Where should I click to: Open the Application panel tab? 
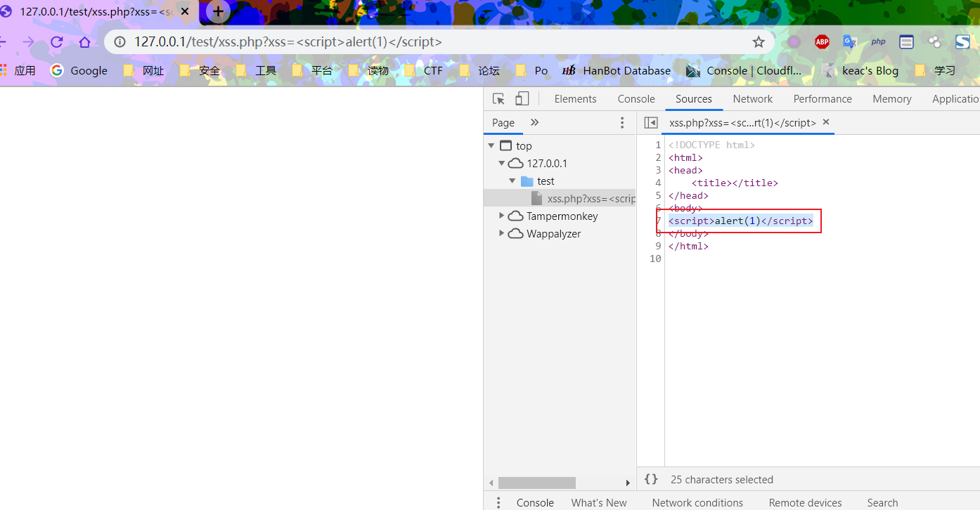point(955,99)
